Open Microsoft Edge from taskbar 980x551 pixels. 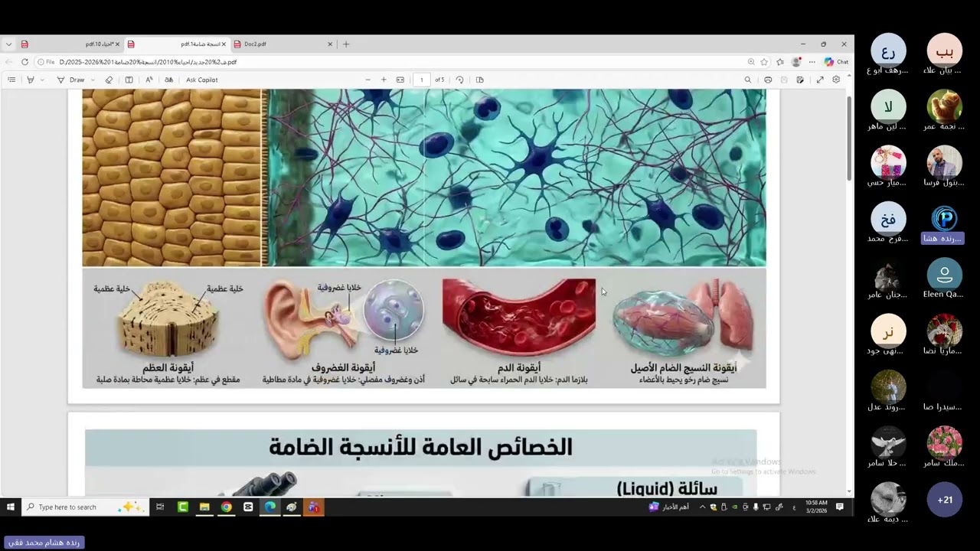coord(270,507)
